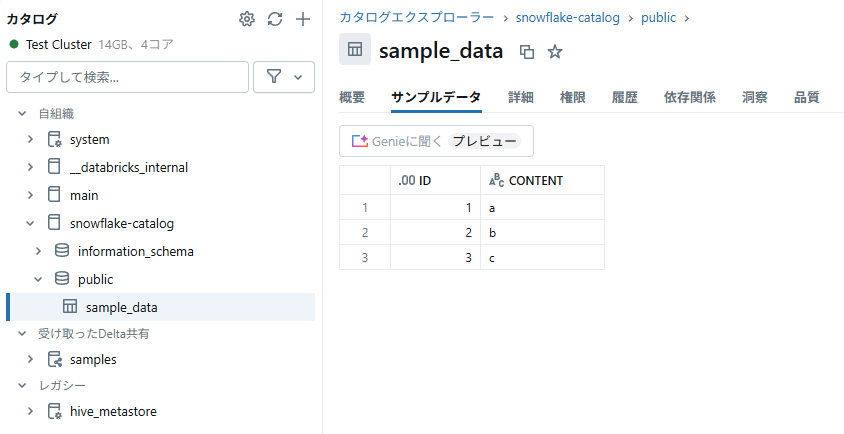844x434 pixels.
Task: Expand the information_schema schema
Action: pos(38,251)
